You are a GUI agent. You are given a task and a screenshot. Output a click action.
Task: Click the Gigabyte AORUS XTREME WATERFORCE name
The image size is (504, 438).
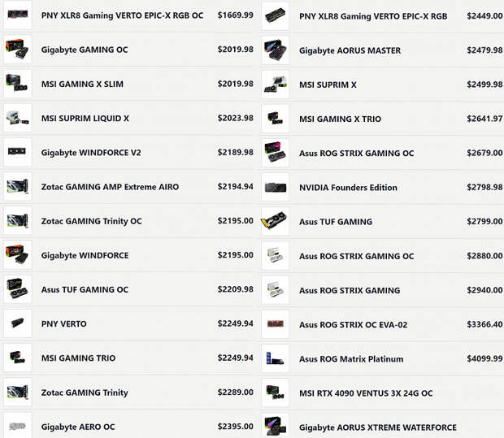[x=378, y=427]
